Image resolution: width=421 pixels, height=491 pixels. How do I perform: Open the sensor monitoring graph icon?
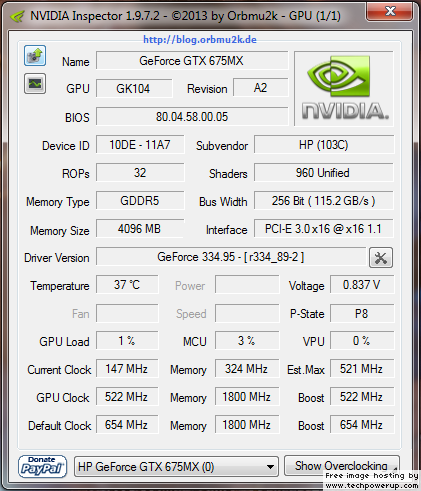click(x=35, y=83)
